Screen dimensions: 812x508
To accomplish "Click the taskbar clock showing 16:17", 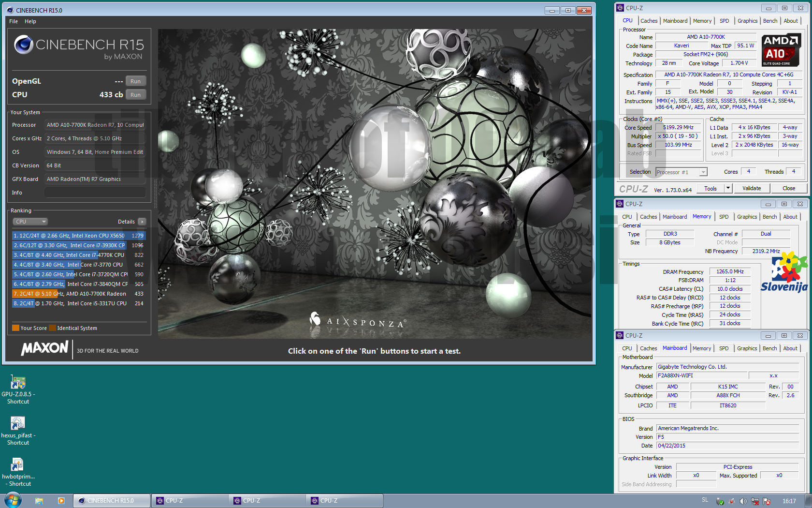I will click(x=789, y=501).
